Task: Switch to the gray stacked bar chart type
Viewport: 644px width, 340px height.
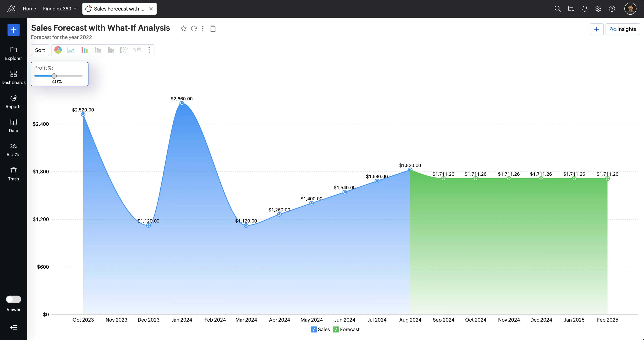Action: coord(98,50)
